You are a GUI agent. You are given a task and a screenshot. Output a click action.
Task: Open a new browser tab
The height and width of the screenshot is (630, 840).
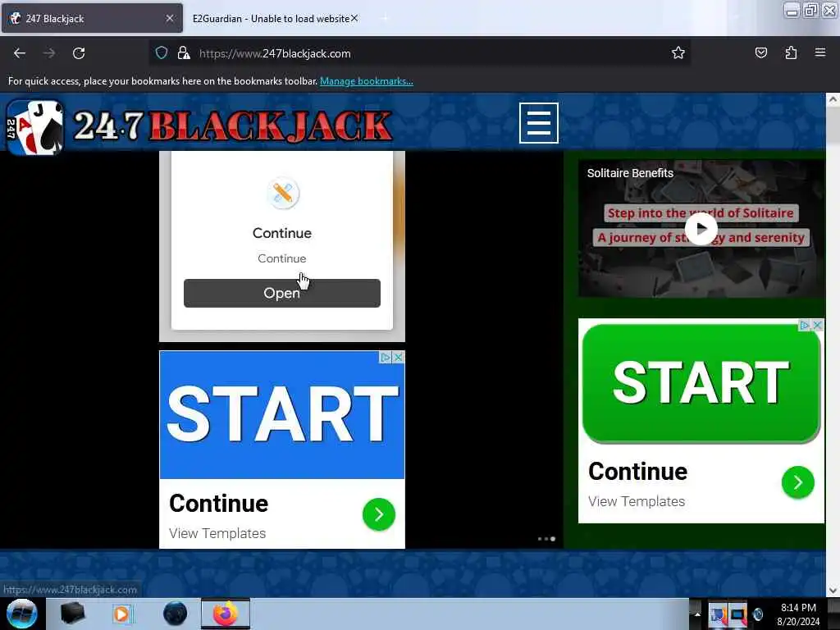[384, 18]
